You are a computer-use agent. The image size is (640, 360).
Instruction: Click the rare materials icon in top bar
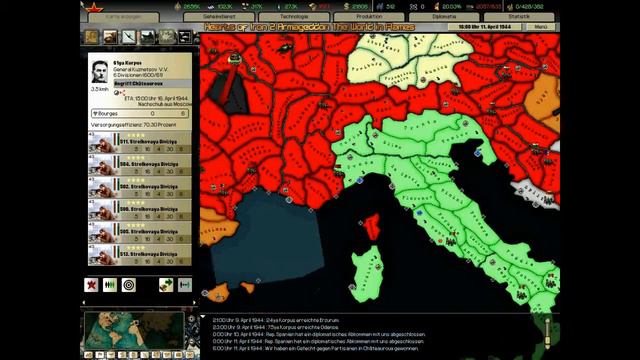point(244,7)
